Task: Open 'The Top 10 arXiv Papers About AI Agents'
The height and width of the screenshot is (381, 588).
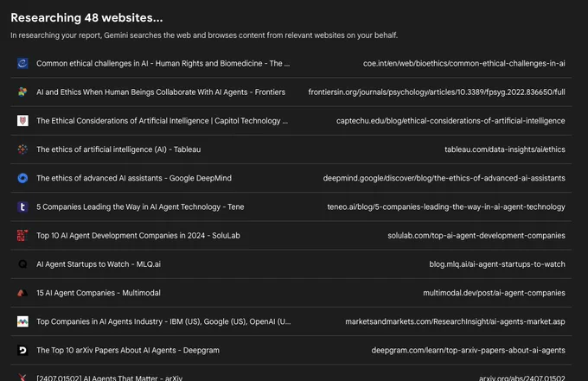Action: tap(128, 350)
